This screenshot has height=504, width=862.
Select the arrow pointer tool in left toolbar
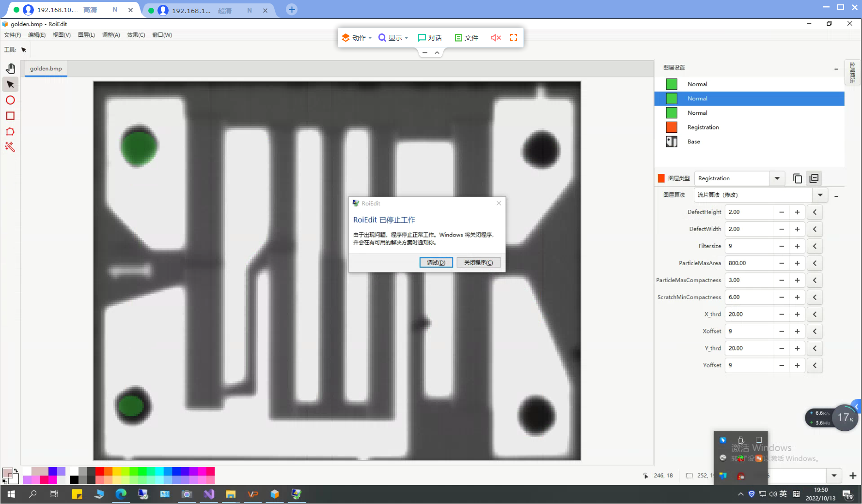pyautogui.click(x=10, y=84)
